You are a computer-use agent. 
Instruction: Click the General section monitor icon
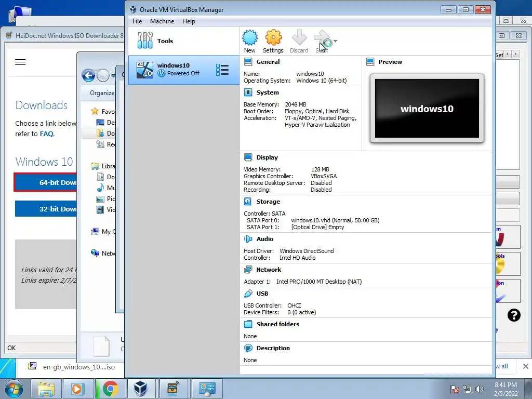pyautogui.click(x=248, y=62)
